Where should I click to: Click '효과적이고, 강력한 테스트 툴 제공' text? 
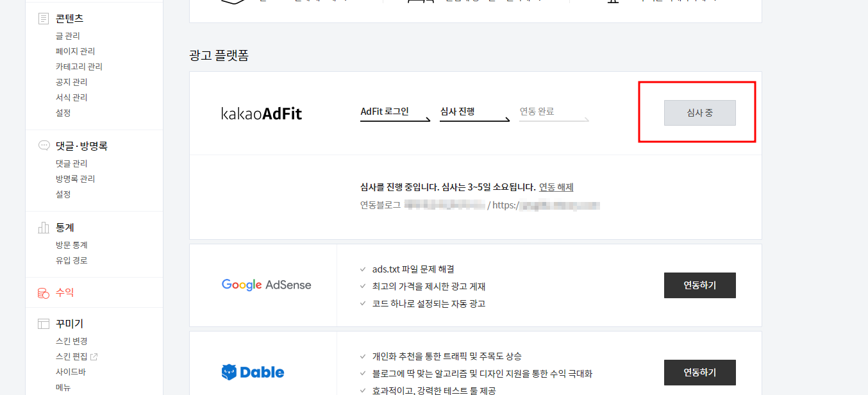click(x=434, y=391)
